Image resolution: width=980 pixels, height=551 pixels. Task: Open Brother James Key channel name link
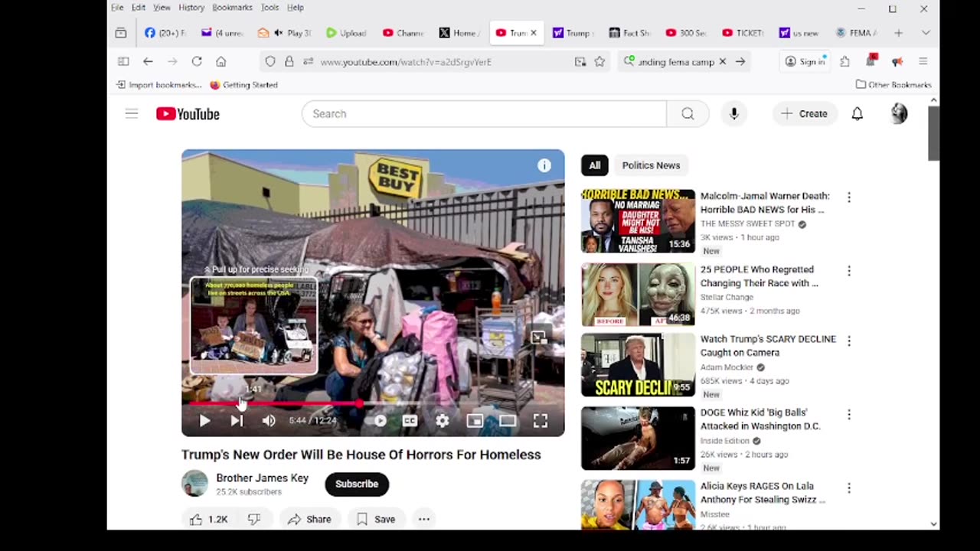(x=262, y=478)
